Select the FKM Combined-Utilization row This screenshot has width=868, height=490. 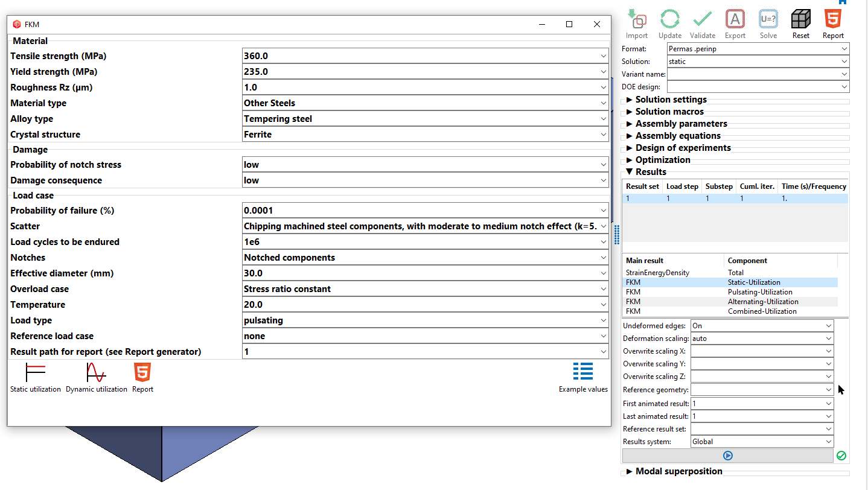(x=730, y=311)
